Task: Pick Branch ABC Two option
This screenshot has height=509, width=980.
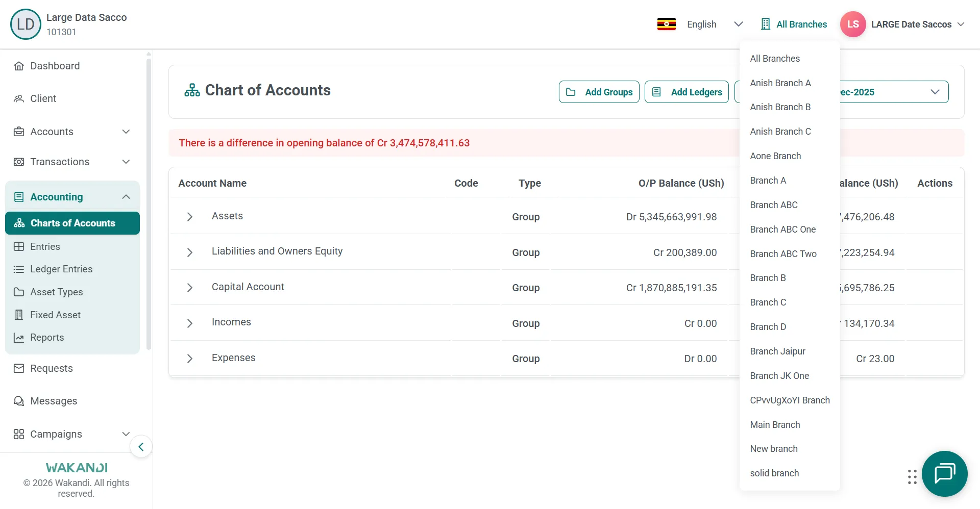Action: click(790, 254)
